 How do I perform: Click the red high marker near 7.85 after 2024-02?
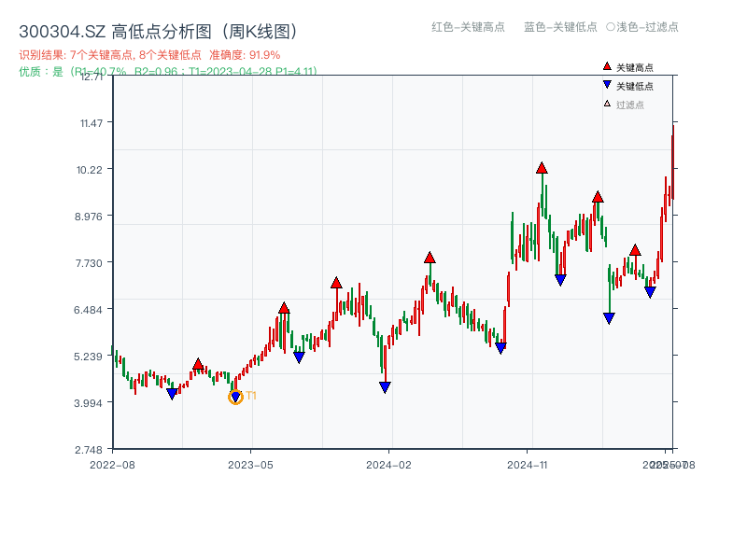coord(430,258)
